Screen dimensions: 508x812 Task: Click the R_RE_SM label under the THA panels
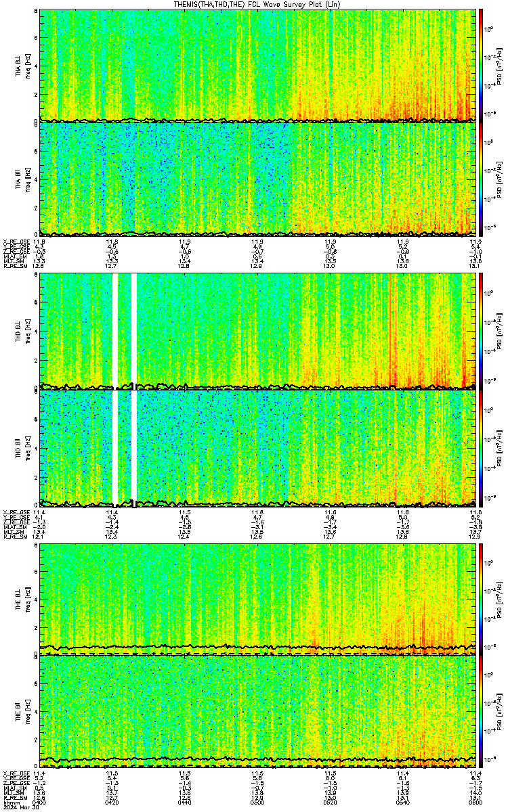click(x=14, y=266)
